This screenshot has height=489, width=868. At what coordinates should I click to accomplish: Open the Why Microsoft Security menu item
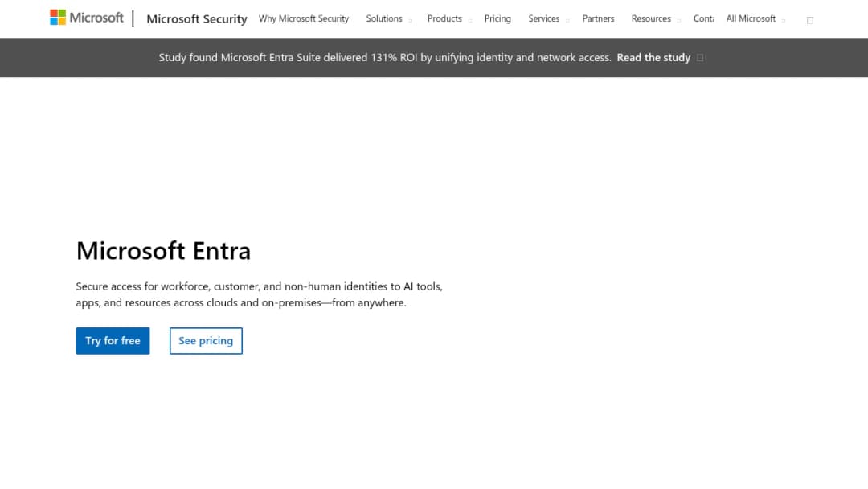[x=303, y=18]
